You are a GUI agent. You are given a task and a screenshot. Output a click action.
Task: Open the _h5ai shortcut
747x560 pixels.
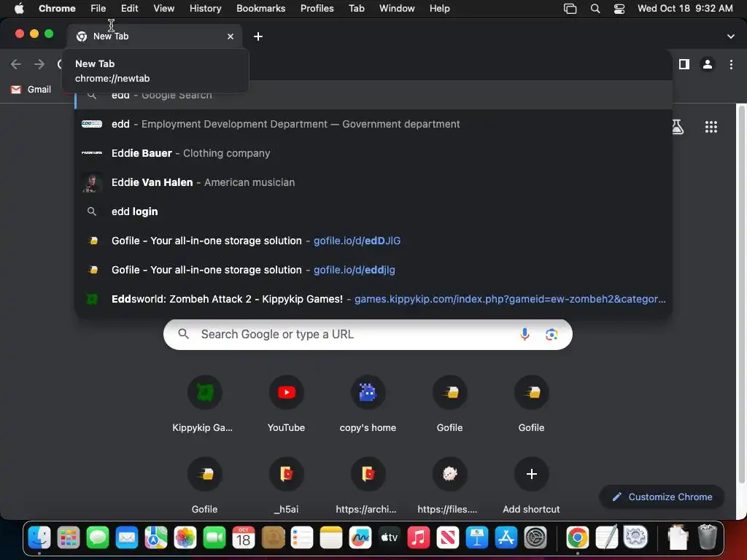pos(286,485)
